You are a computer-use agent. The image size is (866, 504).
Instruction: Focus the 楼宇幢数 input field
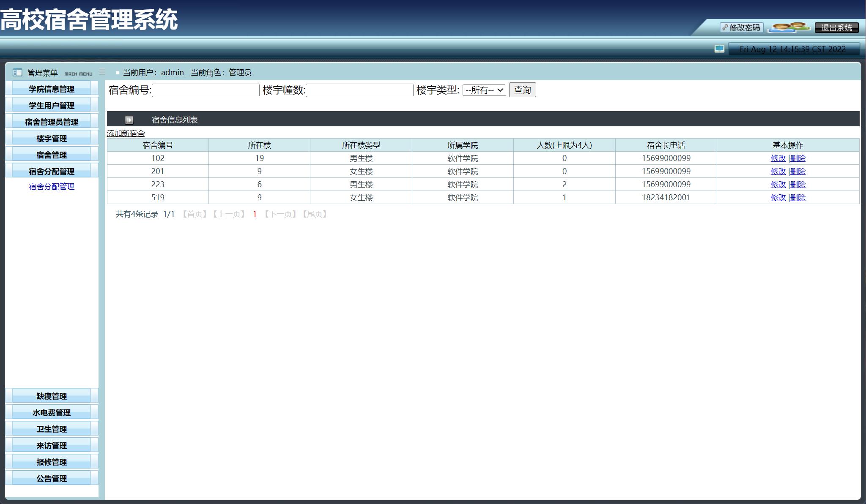click(359, 90)
